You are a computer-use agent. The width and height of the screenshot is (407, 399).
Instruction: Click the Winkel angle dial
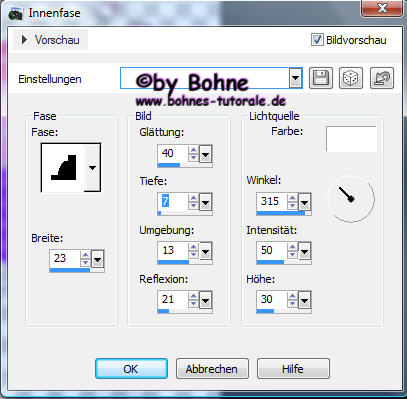coord(351,199)
